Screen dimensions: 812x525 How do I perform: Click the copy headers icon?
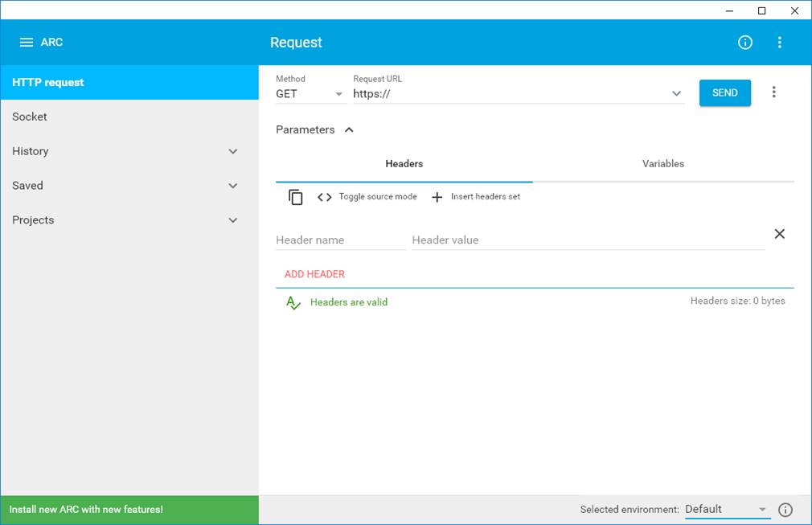[x=296, y=197]
